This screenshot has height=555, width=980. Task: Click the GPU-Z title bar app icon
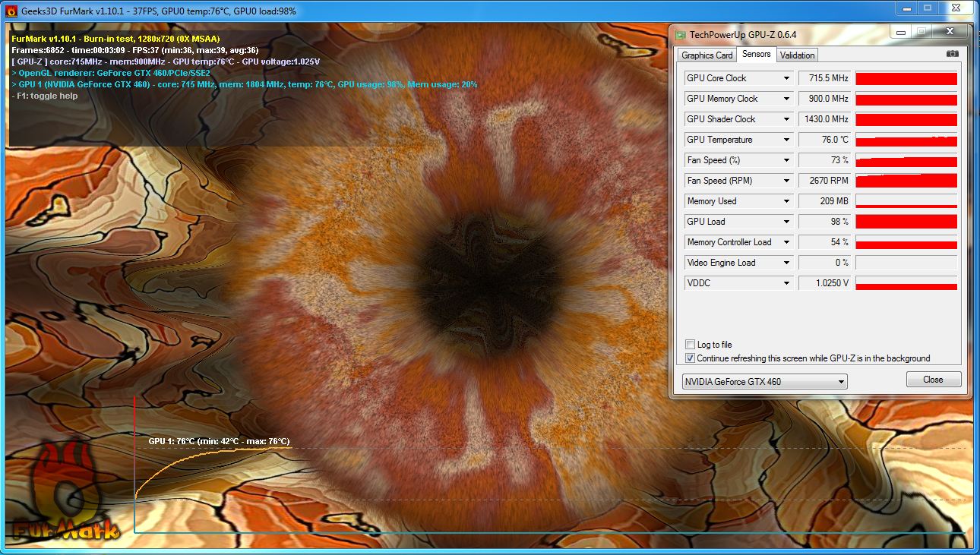coord(681,34)
